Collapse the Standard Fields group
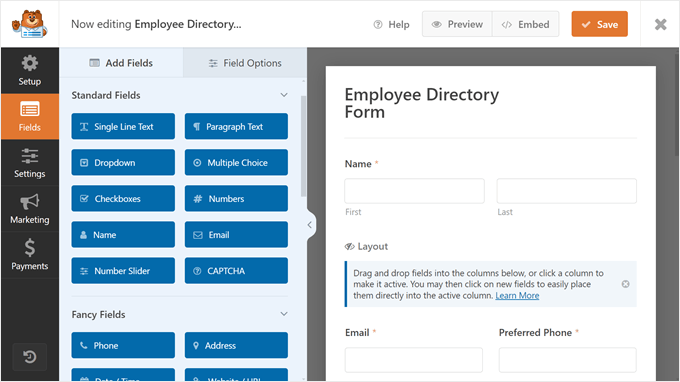The width and height of the screenshot is (680, 382). 284,95
